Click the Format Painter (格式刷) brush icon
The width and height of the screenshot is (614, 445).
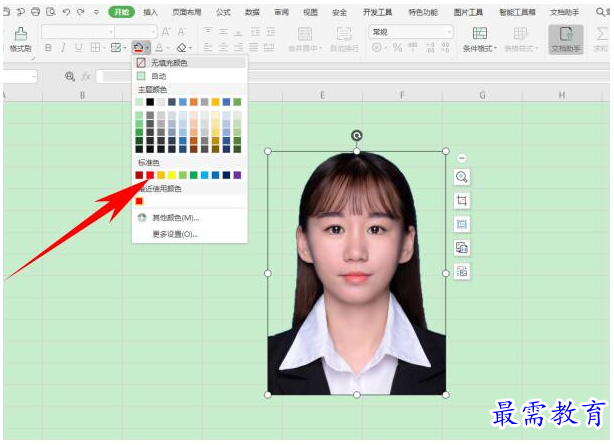click(20, 34)
